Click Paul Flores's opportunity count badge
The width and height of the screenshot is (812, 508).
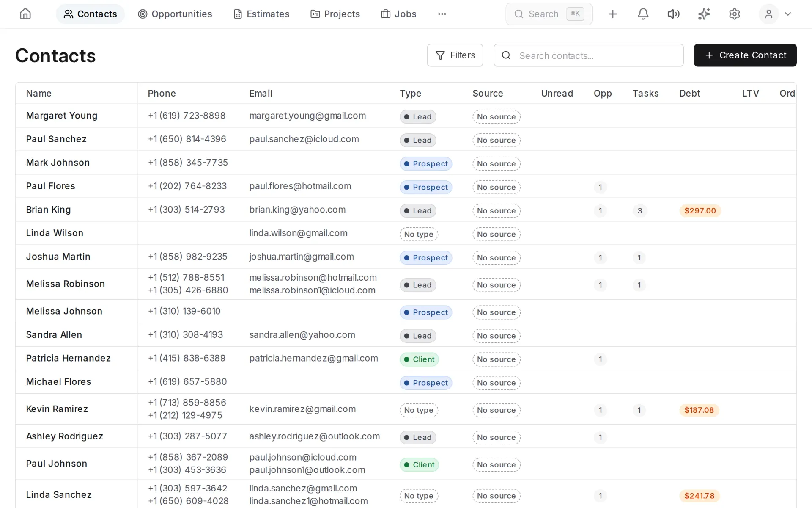(x=600, y=187)
